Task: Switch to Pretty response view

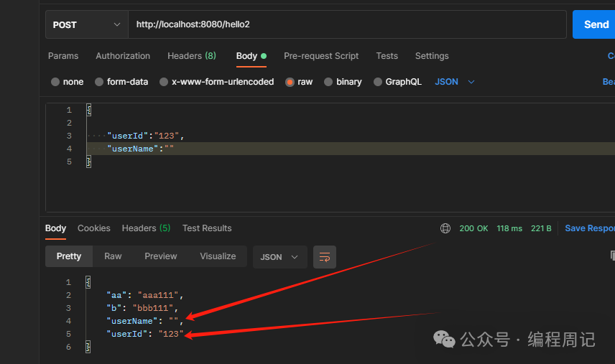Action: [69, 256]
